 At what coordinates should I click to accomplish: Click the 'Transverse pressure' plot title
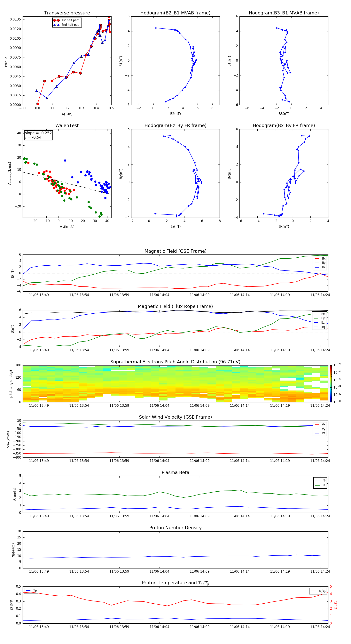coord(67,13)
